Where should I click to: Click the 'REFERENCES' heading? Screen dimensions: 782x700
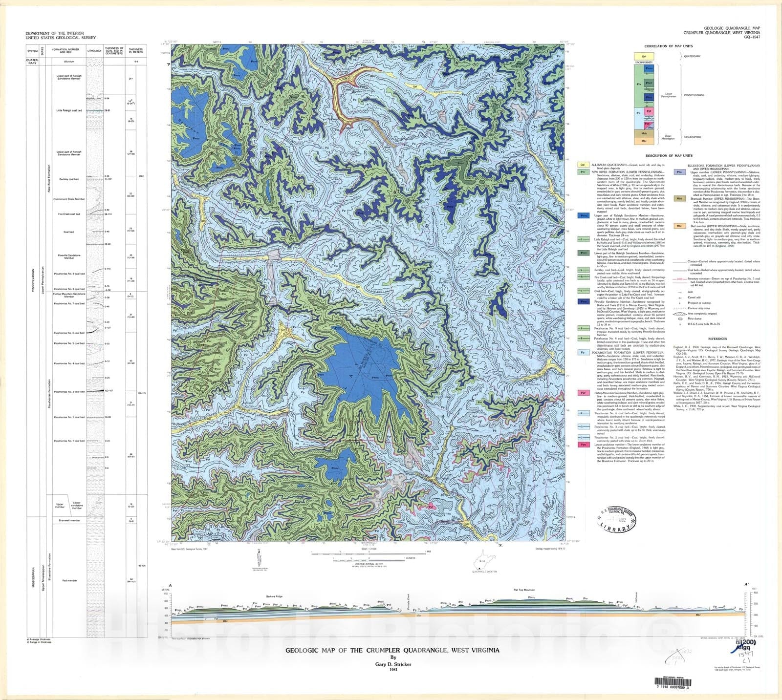717,339
